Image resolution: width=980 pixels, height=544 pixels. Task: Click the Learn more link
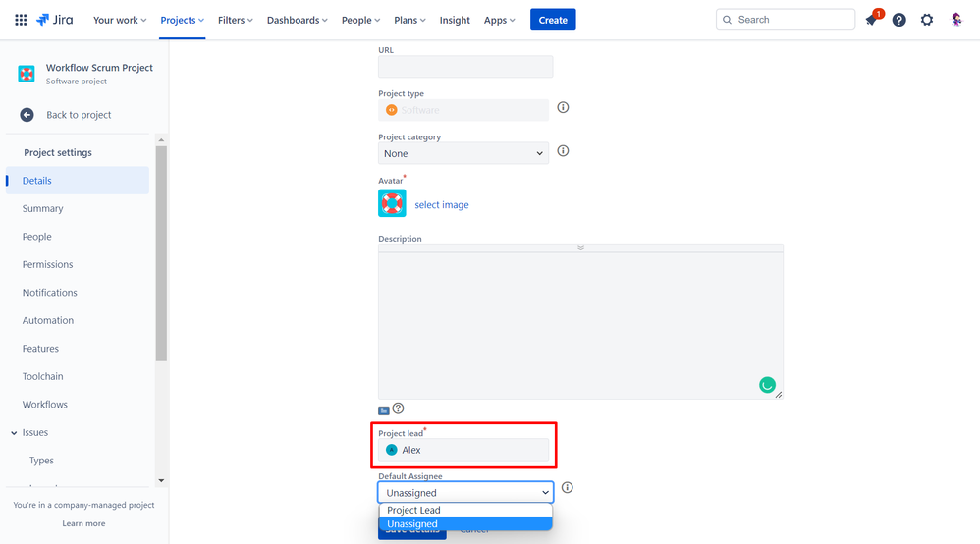click(83, 523)
